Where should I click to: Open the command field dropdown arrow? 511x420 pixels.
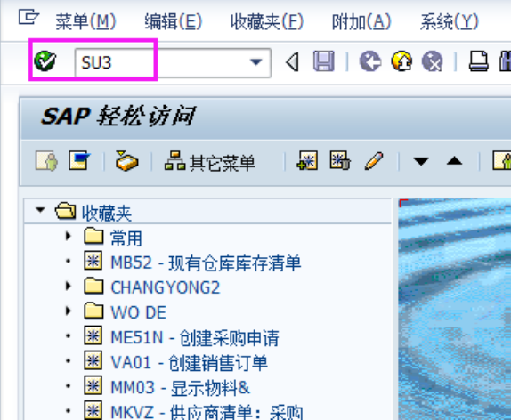click(x=256, y=61)
